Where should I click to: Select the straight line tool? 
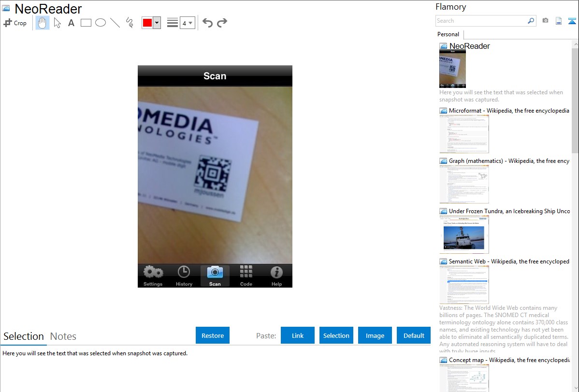[x=115, y=23]
